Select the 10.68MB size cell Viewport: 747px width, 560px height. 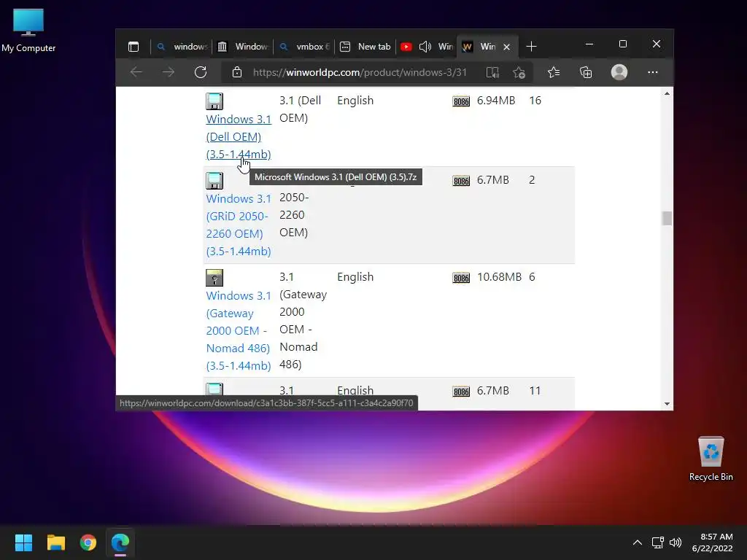[499, 277]
